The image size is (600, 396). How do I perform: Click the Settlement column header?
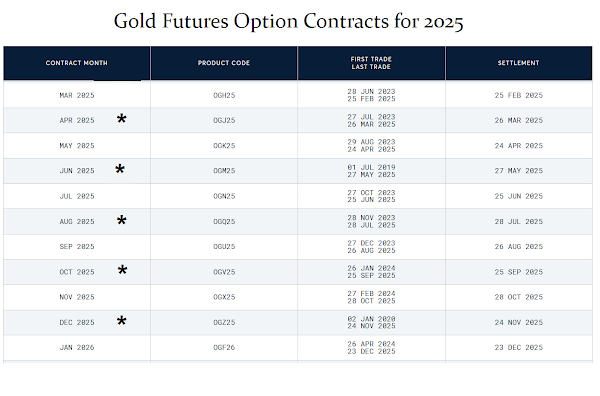point(518,63)
